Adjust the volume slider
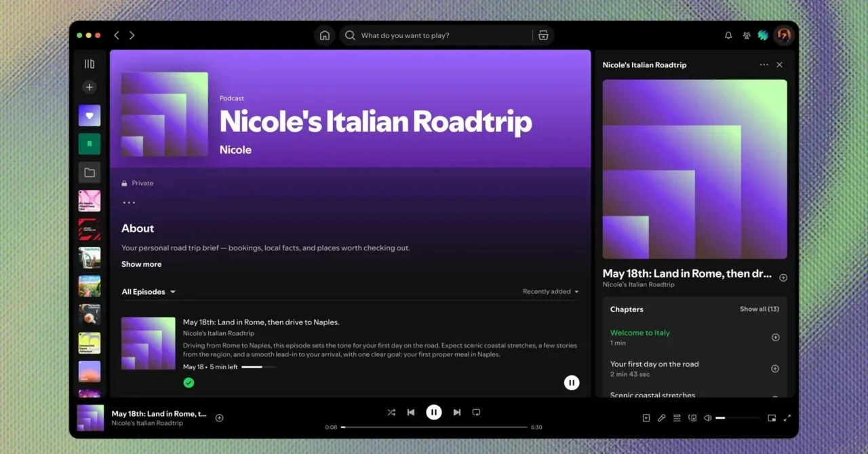Image resolution: width=868 pixels, height=454 pixels. (x=738, y=418)
